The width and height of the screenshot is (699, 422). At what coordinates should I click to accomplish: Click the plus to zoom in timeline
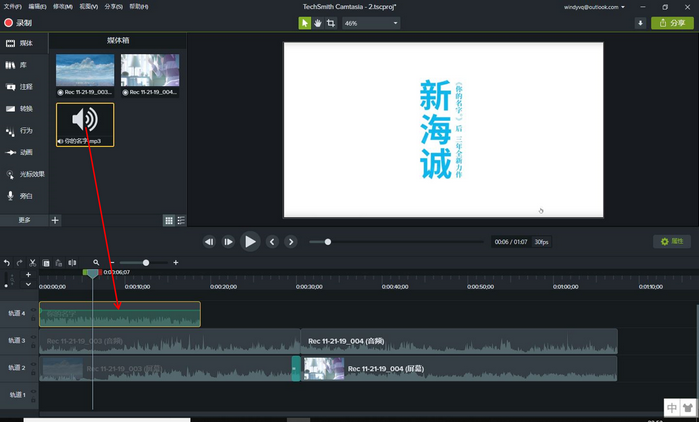point(176,263)
